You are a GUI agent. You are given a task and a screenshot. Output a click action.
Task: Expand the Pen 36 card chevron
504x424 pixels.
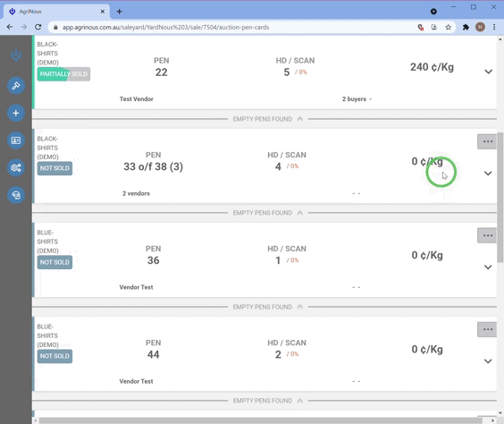click(x=488, y=267)
